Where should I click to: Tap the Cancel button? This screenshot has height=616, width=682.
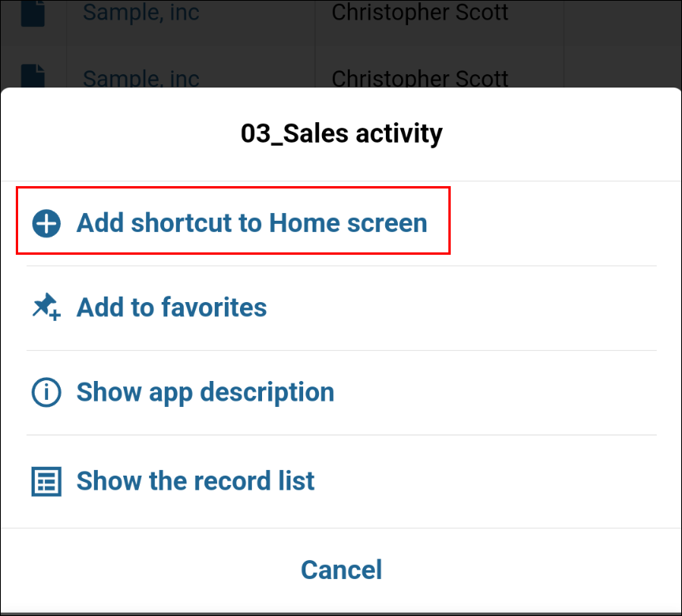click(341, 569)
